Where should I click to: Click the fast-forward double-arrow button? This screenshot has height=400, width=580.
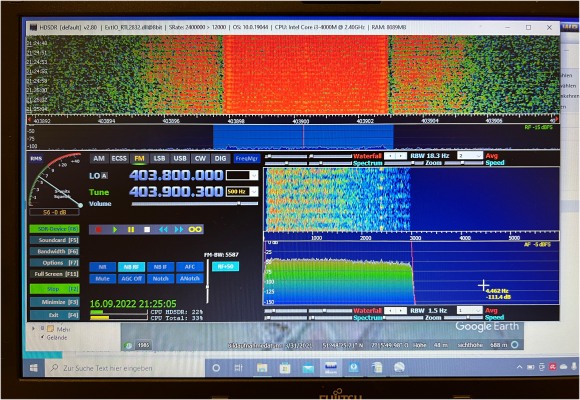pyautogui.click(x=179, y=229)
